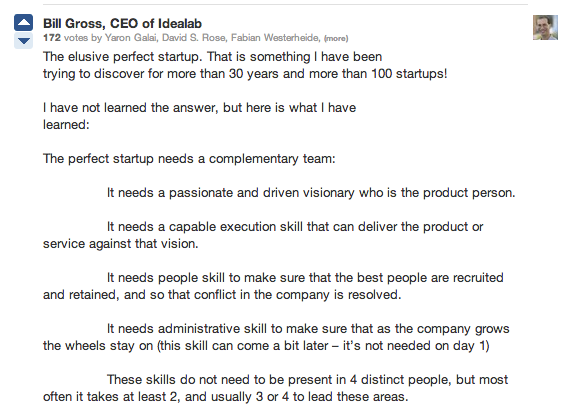Open Bill Gross's profile photo thumbnail

pyautogui.click(x=545, y=27)
